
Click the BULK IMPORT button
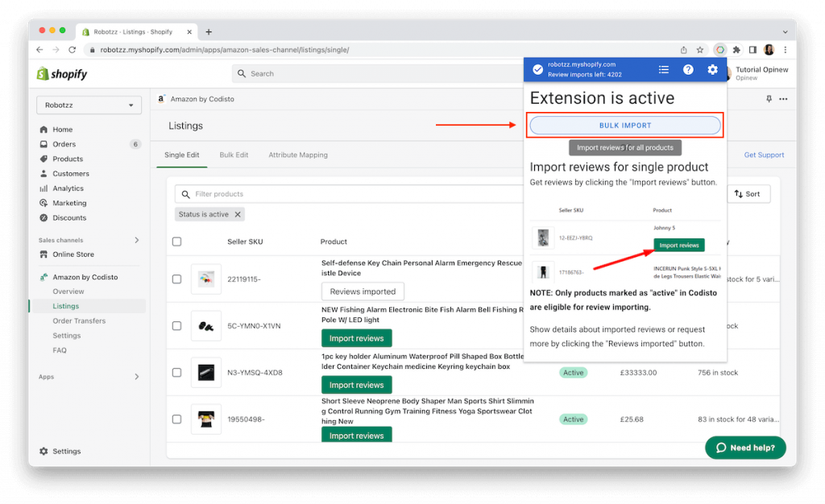pos(625,126)
